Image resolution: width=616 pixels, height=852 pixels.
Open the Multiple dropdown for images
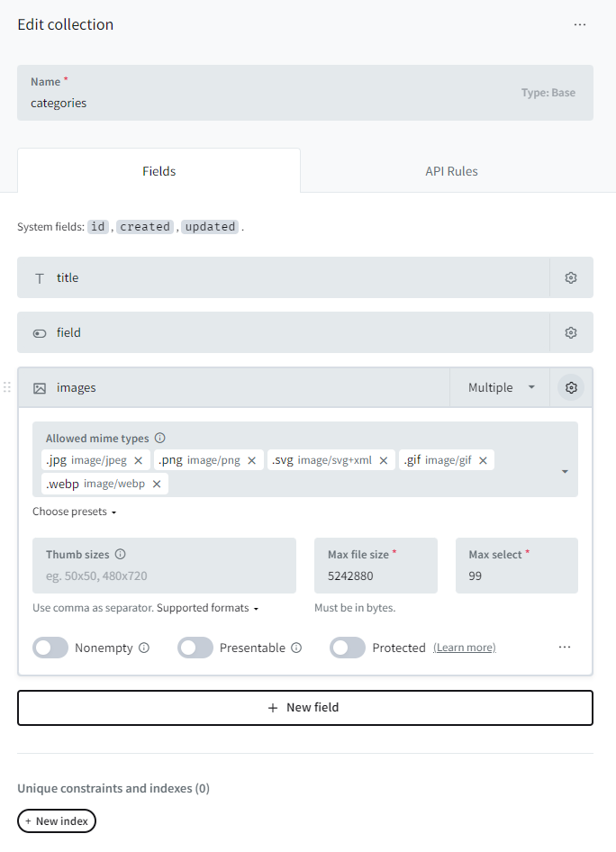502,387
